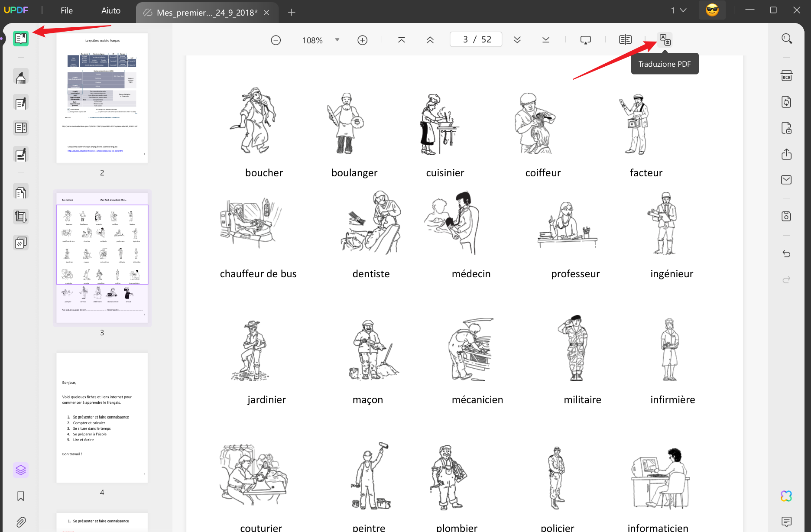Add a new tab
The image size is (811, 532).
pyautogui.click(x=292, y=13)
